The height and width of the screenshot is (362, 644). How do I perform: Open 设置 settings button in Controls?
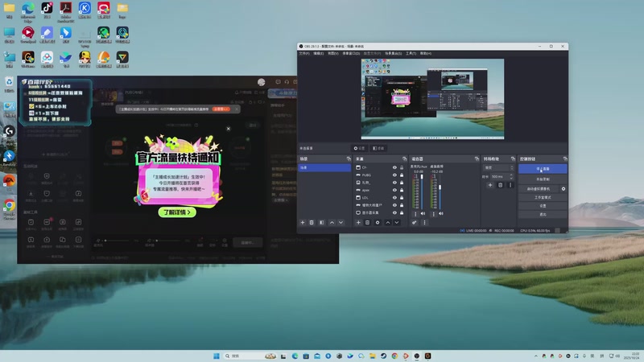click(x=543, y=206)
